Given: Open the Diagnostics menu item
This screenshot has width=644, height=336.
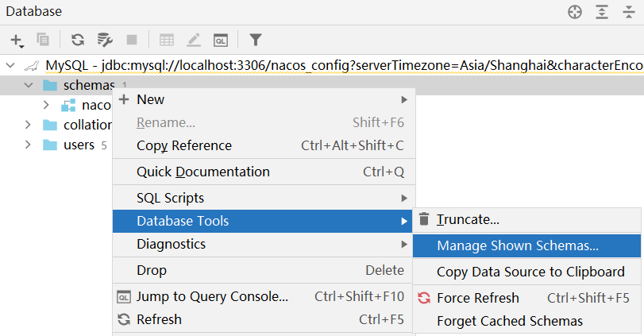Looking at the screenshot, I should 264,245.
